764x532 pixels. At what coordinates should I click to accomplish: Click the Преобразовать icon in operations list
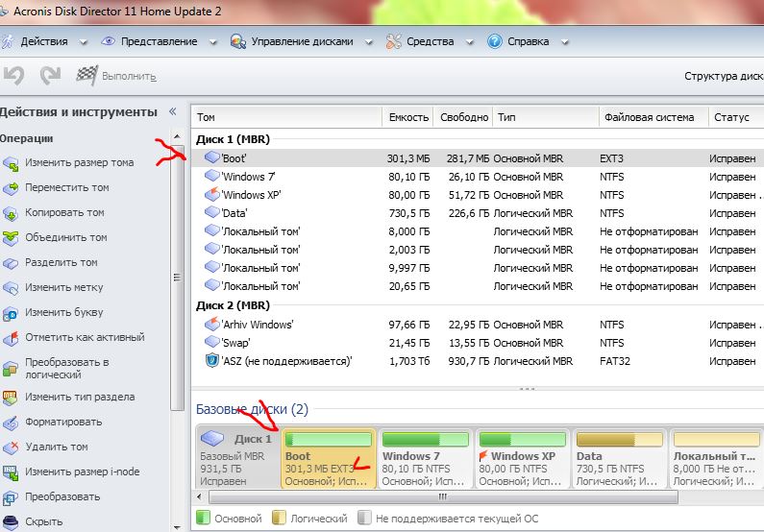(x=11, y=497)
